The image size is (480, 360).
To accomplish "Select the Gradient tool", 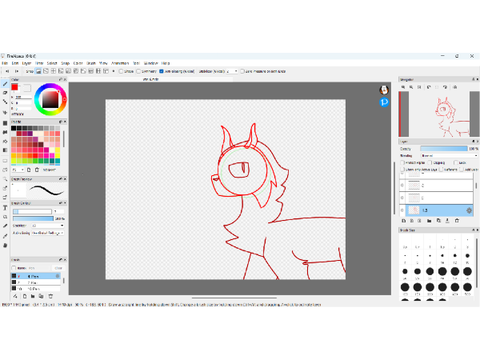I will click(5, 150).
